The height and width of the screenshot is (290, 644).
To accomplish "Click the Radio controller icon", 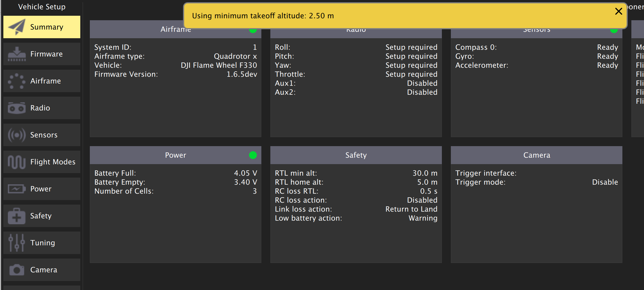I will pos(17,108).
